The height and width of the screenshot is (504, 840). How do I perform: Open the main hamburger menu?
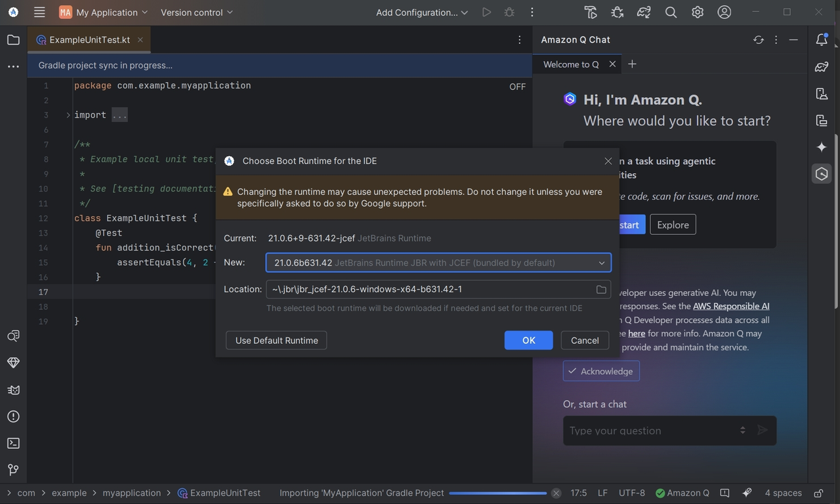39,12
